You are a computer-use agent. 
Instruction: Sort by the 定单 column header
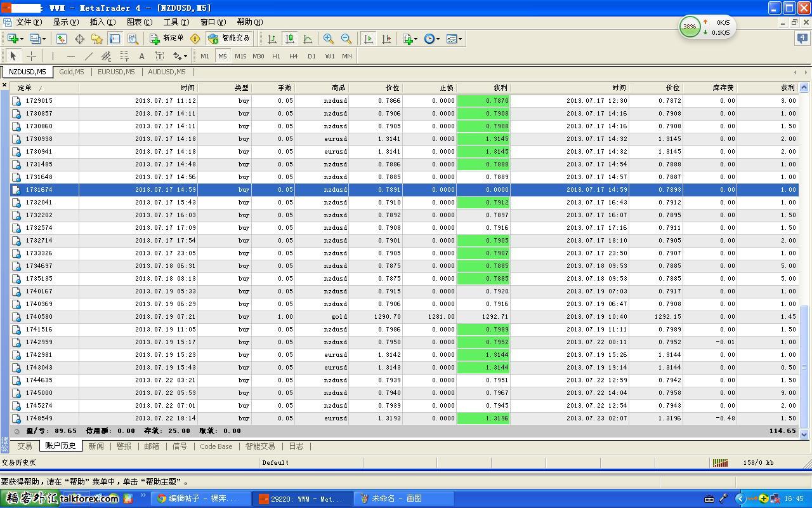(44, 88)
